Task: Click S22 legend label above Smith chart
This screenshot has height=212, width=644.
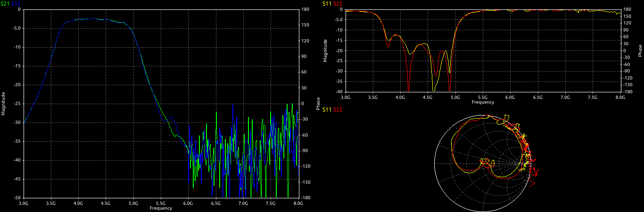Action: pos(338,109)
